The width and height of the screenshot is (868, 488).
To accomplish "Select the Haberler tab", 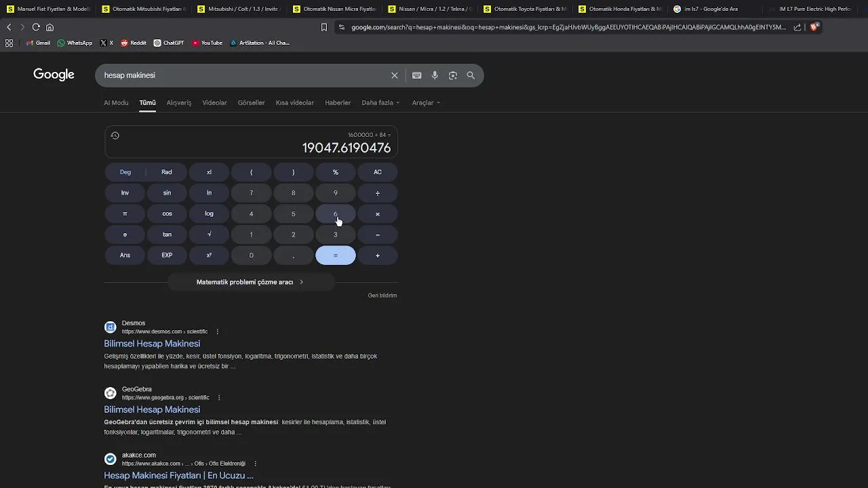I will tap(338, 103).
